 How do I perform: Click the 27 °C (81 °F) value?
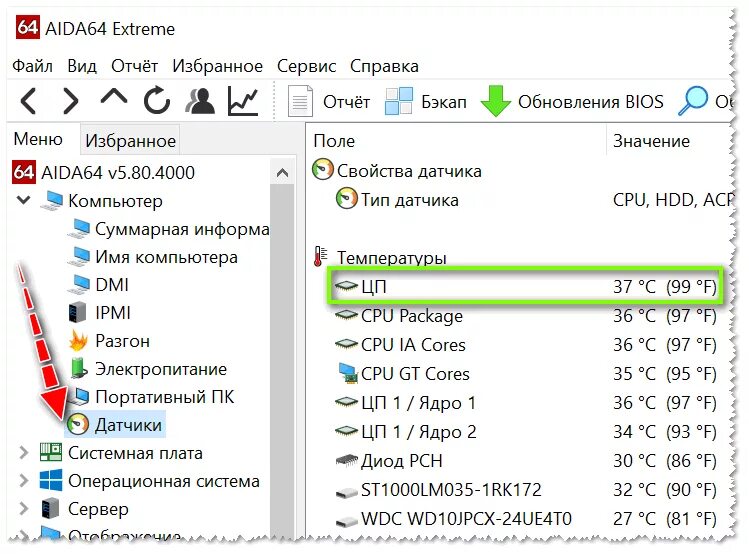pyautogui.click(x=665, y=519)
